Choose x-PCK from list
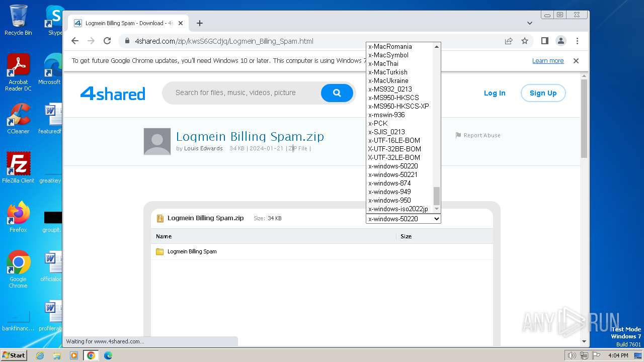 399,123
